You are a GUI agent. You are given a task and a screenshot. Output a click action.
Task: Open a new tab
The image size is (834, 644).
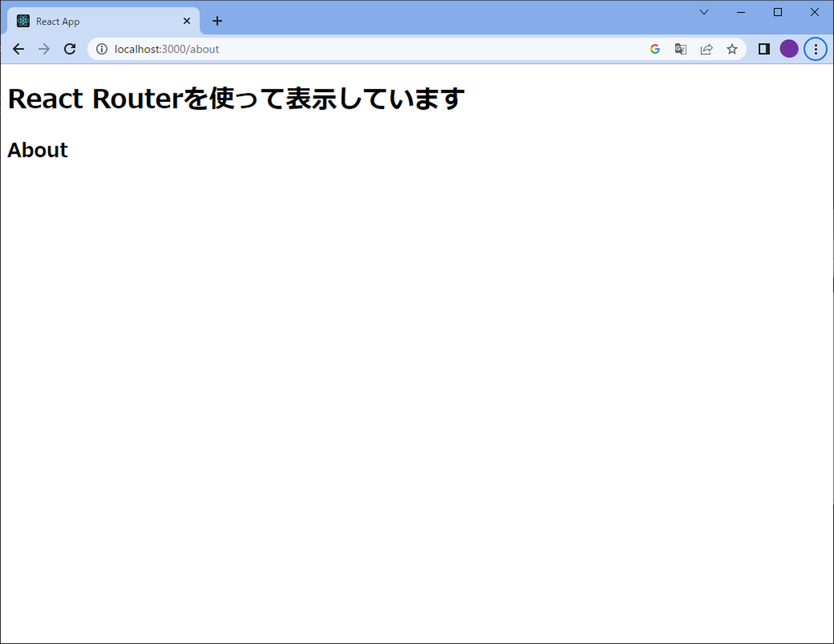(x=217, y=21)
